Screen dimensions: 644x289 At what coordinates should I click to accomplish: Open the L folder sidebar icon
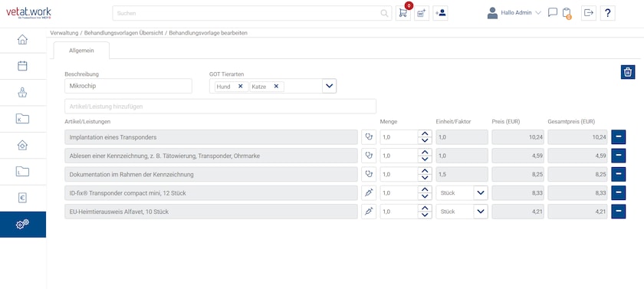pos(22,172)
